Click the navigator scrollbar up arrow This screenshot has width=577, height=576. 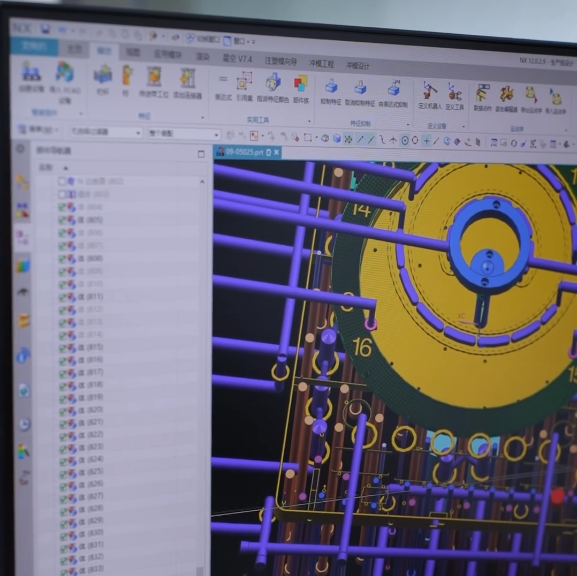202,182
